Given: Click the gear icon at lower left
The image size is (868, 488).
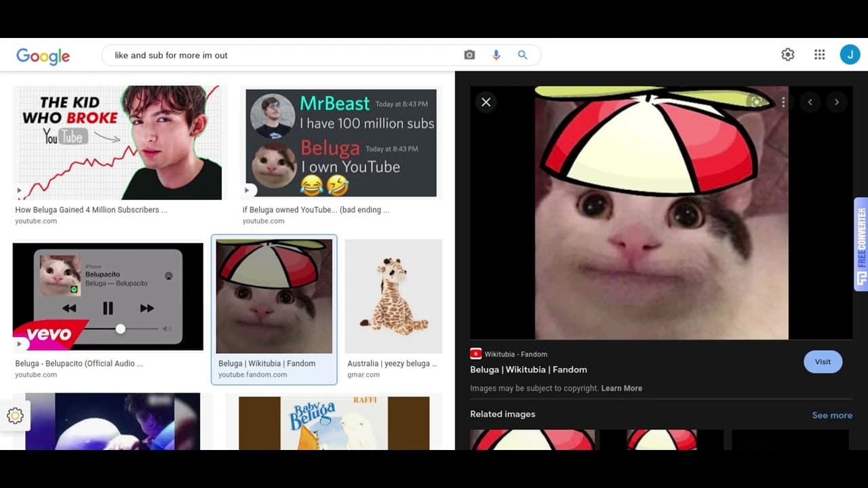Looking at the screenshot, I should 15,415.
